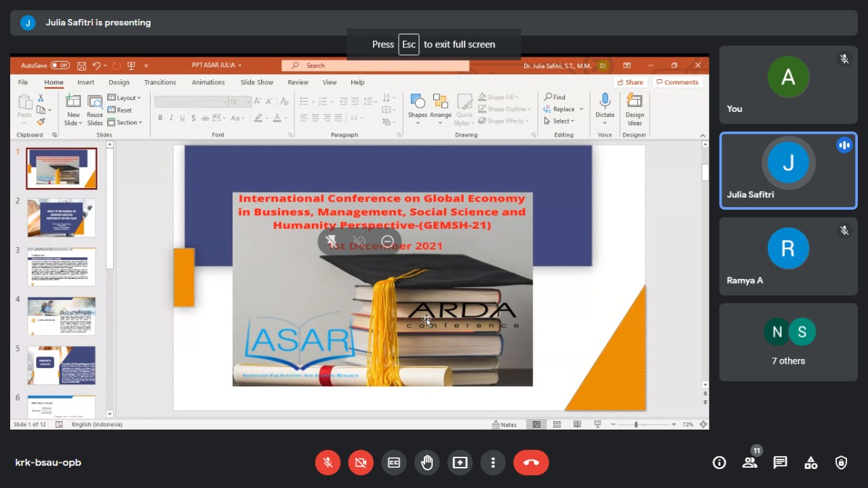Toggle Italic formatting
868x488 pixels.
(172, 118)
